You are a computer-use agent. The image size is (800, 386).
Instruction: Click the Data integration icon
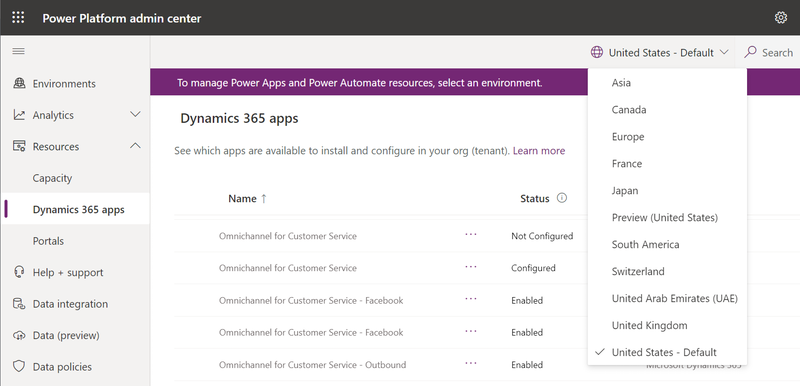pyautogui.click(x=19, y=304)
